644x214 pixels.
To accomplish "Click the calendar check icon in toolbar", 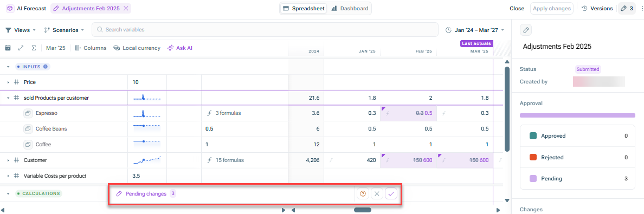I will 8,48.
